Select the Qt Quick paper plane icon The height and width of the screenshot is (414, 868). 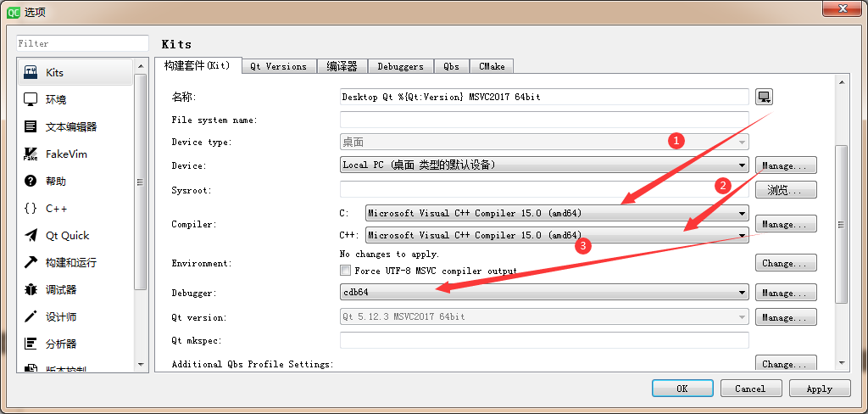click(31, 235)
